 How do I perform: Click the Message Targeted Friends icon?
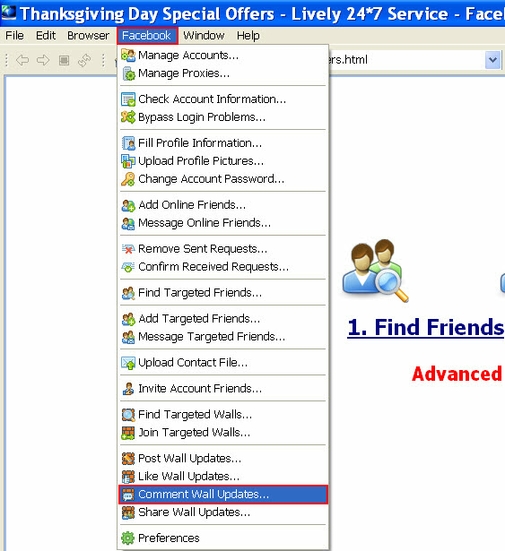(x=128, y=337)
